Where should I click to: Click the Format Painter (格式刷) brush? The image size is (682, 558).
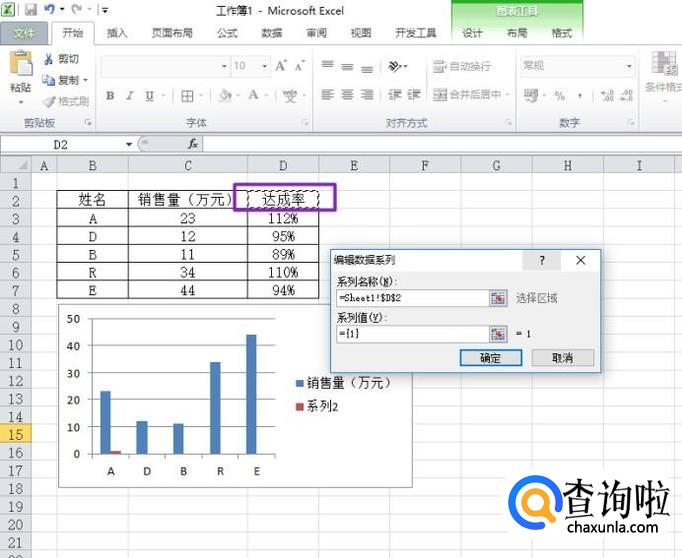coord(49,101)
